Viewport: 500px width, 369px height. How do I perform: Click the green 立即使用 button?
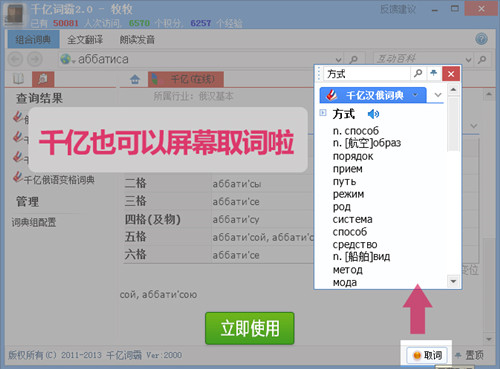tap(250, 328)
